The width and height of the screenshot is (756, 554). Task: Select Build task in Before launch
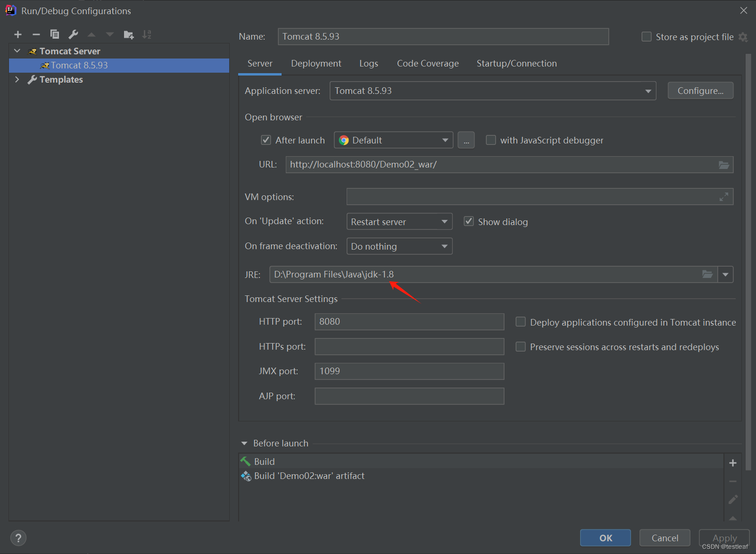(x=481, y=461)
